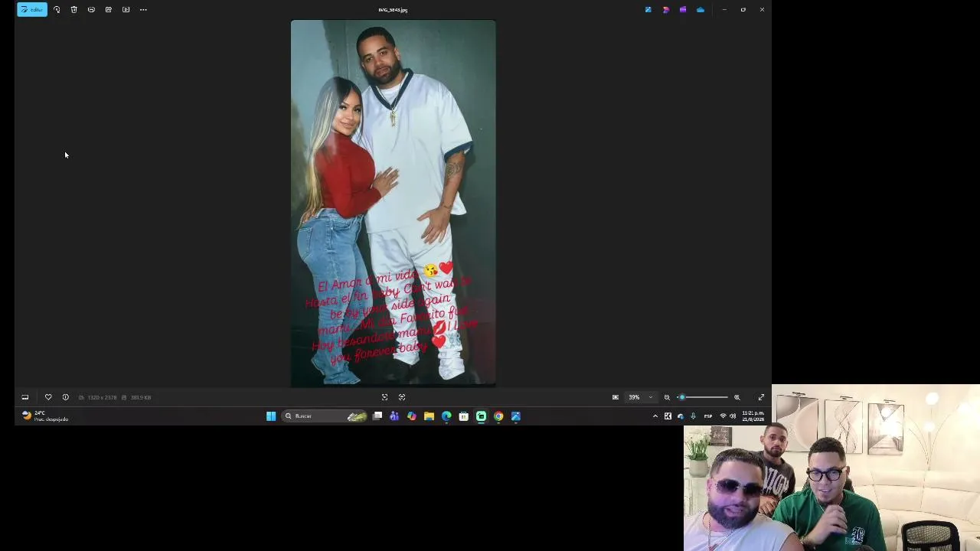
Task: Zoom in with the plus magnifier icon
Action: tap(737, 397)
